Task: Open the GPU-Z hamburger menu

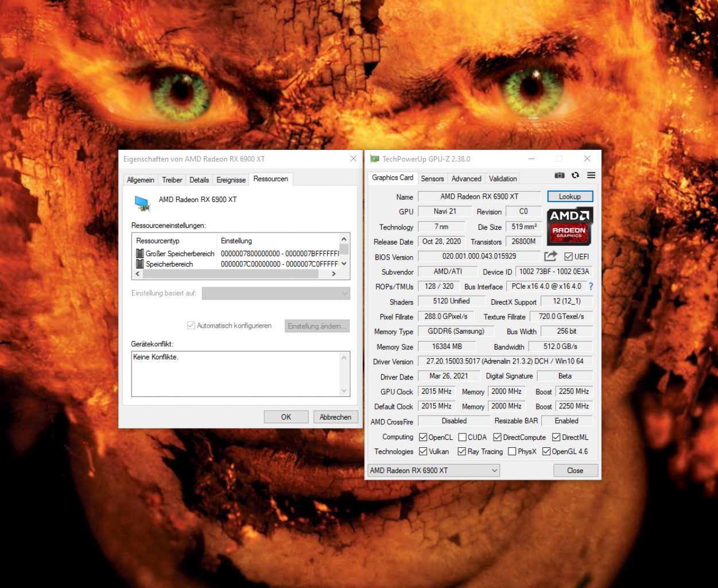Action: click(x=591, y=175)
